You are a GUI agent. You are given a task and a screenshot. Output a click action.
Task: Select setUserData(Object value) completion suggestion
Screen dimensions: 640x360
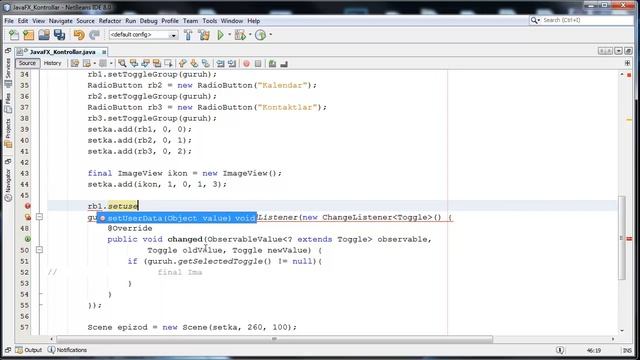pyautogui.click(x=177, y=218)
